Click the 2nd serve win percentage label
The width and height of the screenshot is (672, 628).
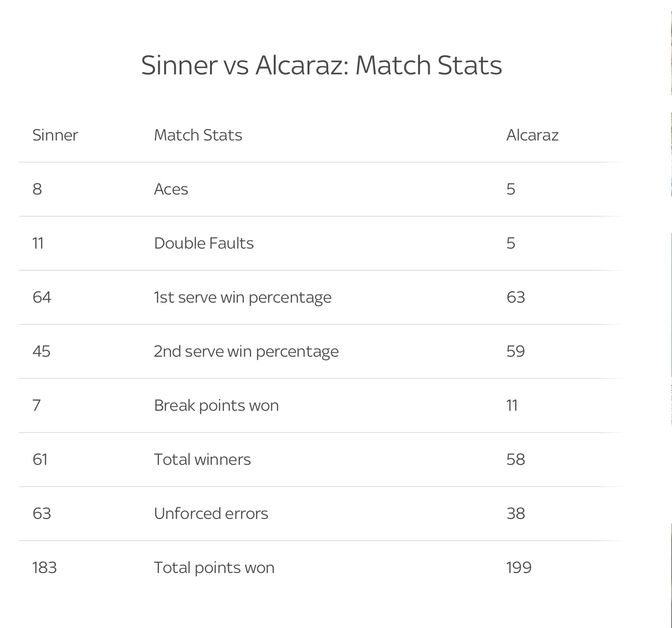tap(246, 351)
